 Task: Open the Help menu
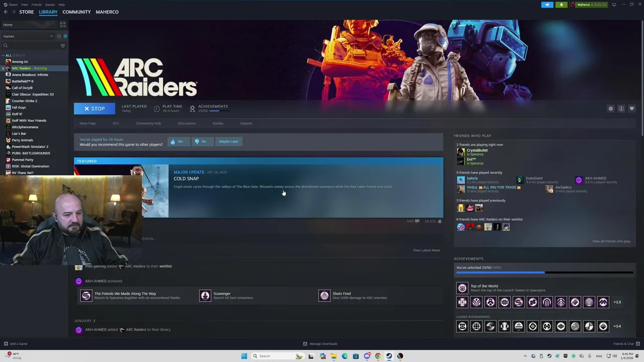point(61,5)
